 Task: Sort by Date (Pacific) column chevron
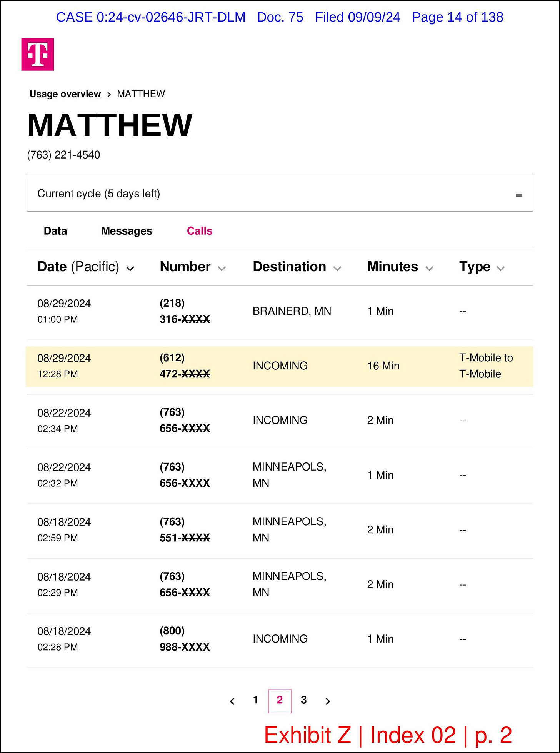pyautogui.click(x=130, y=269)
